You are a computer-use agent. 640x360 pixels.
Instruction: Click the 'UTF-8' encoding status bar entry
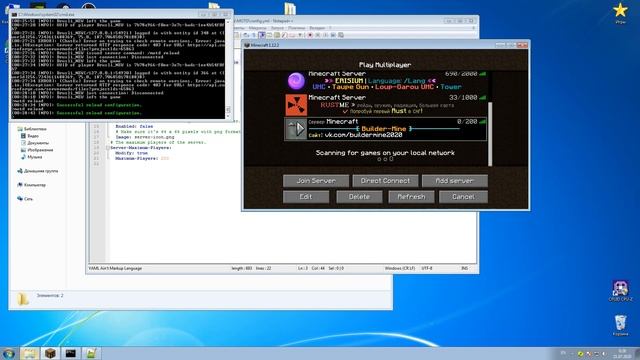pyautogui.click(x=427, y=268)
